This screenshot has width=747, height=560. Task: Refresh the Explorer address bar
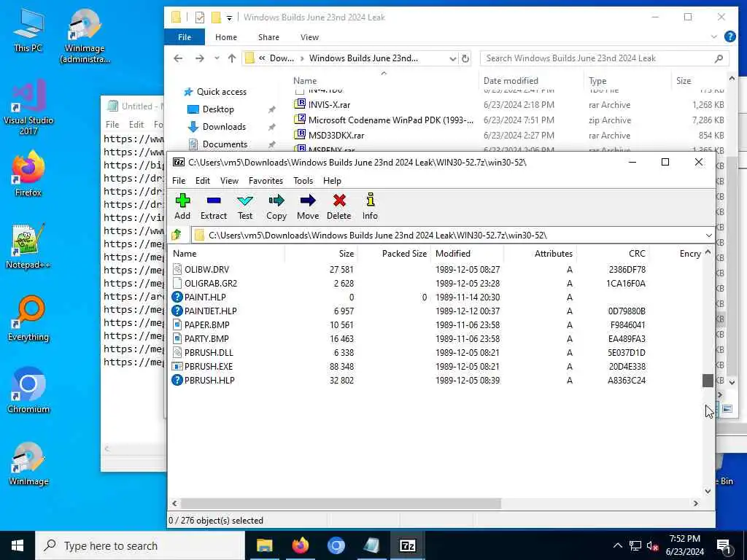[x=465, y=58]
